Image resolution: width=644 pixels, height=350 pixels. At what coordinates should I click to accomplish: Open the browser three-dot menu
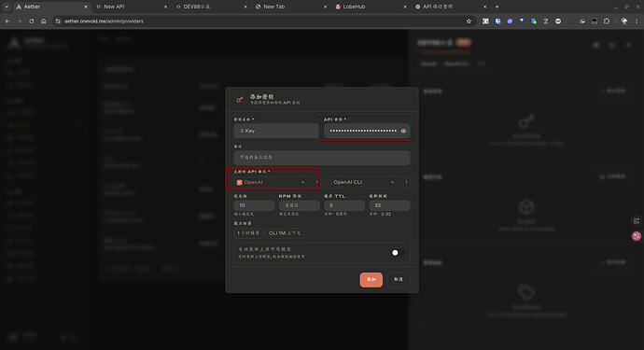tap(637, 21)
